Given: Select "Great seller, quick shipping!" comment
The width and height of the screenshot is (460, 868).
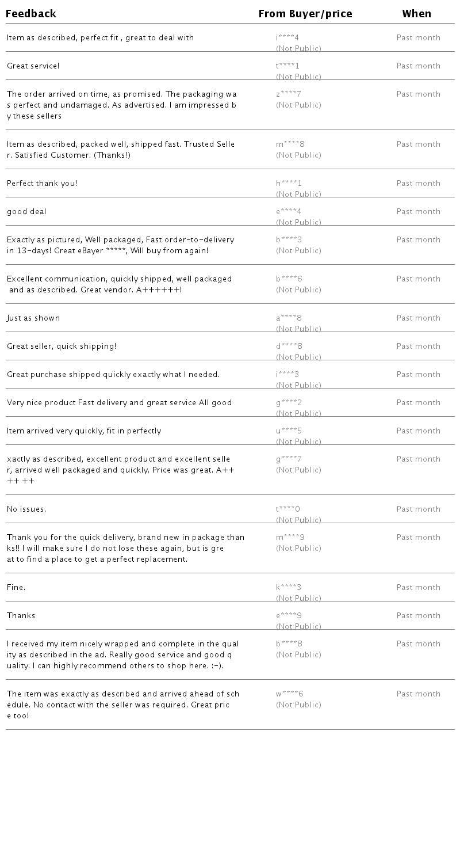Looking at the screenshot, I should click(x=62, y=347).
